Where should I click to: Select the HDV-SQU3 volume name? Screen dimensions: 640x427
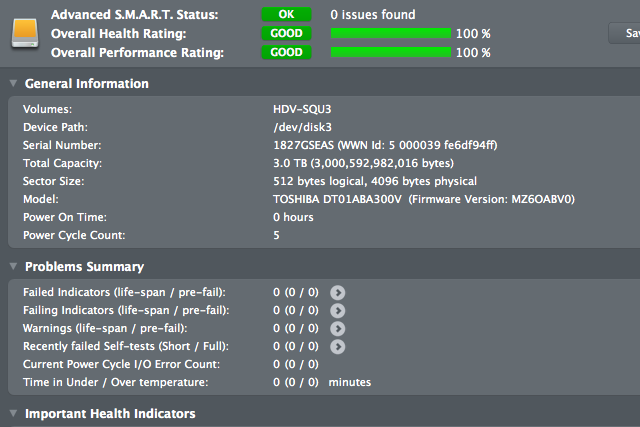pos(302,109)
